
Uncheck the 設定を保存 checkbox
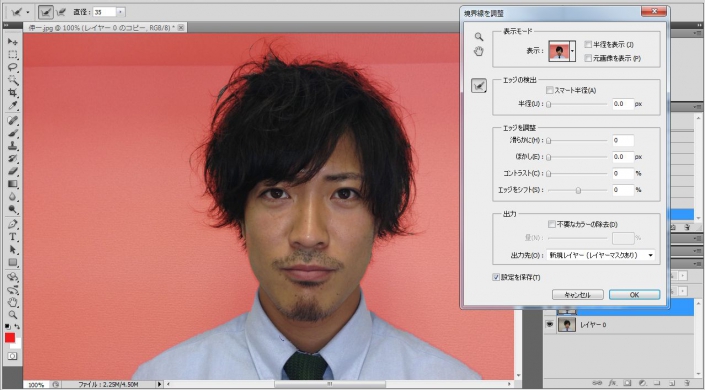click(x=496, y=277)
